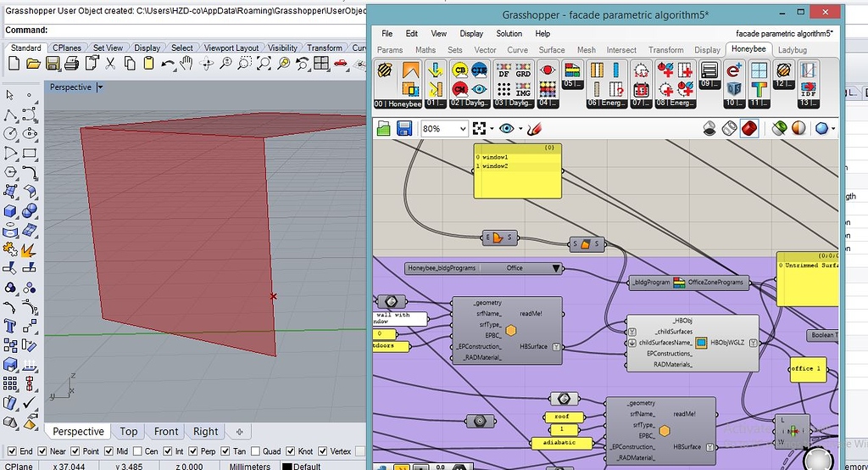The width and height of the screenshot is (868, 470).
Task: Click the sketch pen icon in canvas toolbar
Action: pos(534,129)
